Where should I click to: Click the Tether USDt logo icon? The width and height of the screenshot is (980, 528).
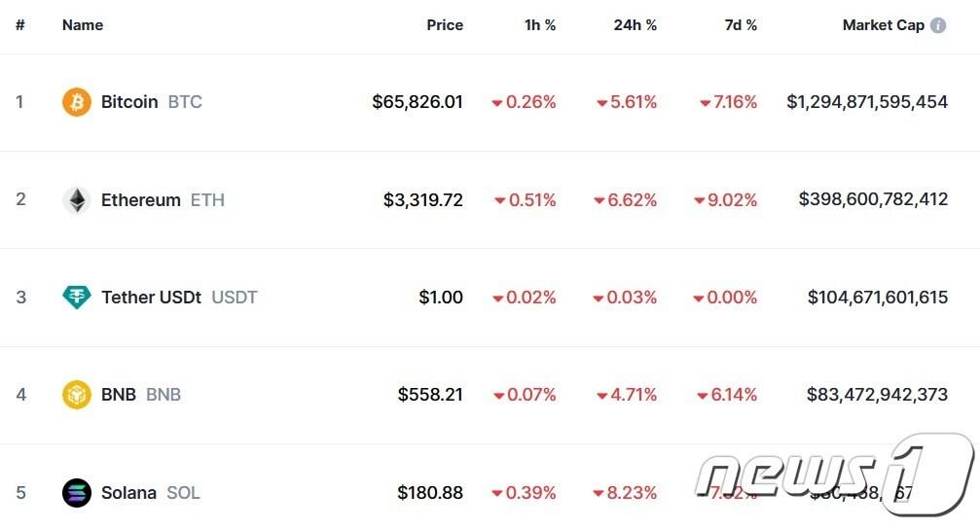tap(77, 298)
